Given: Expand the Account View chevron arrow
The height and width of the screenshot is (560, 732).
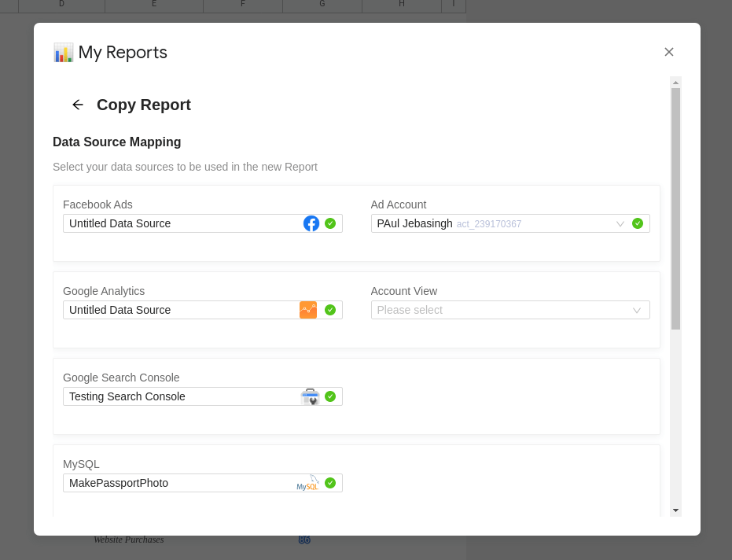Looking at the screenshot, I should (636, 310).
